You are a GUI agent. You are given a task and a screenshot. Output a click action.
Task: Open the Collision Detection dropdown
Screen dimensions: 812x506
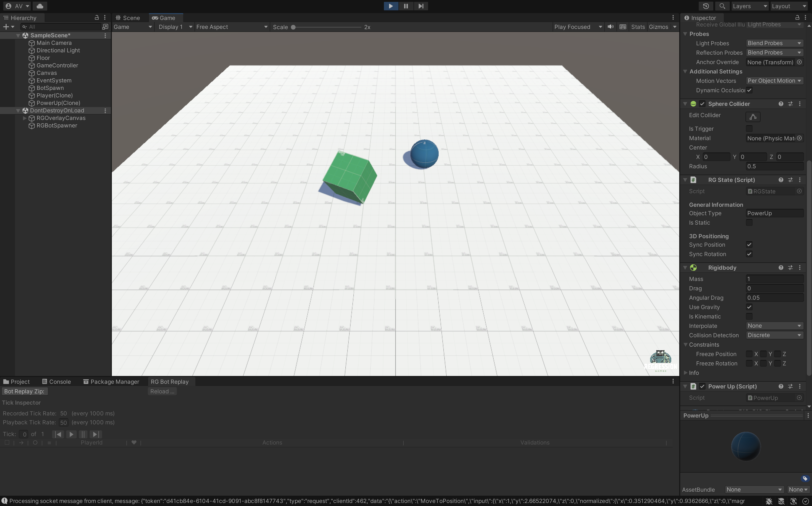pyautogui.click(x=774, y=335)
